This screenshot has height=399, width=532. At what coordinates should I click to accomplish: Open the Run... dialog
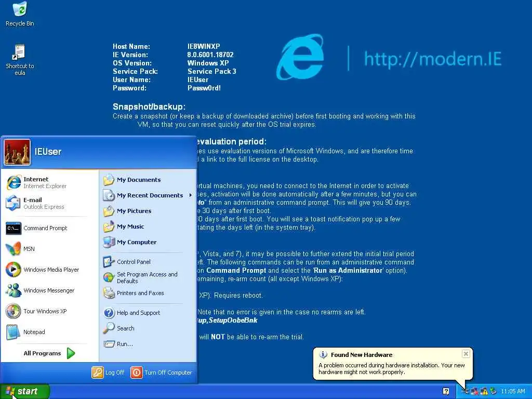(148, 344)
